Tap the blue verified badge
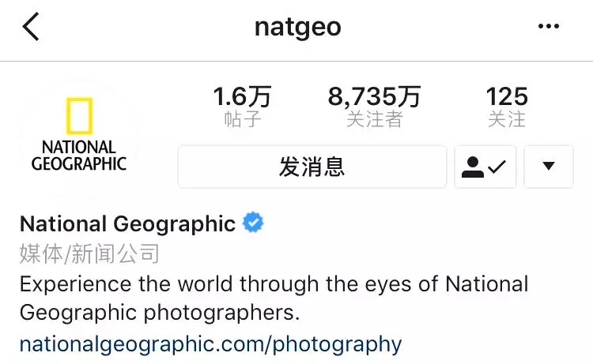The width and height of the screenshot is (593, 364). pyautogui.click(x=253, y=223)
